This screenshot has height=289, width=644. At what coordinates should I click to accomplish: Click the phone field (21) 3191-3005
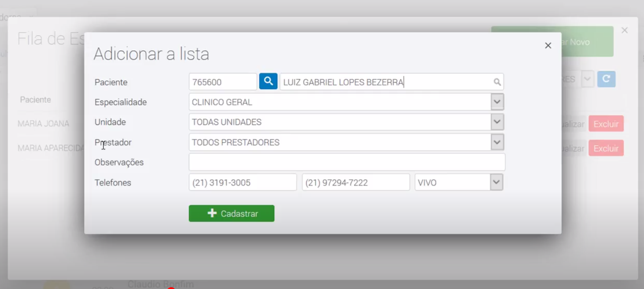coord(243,182)
